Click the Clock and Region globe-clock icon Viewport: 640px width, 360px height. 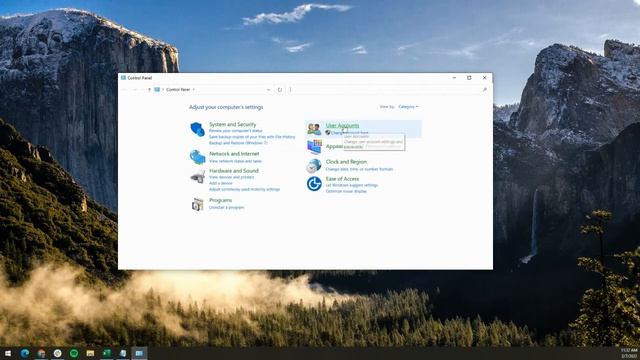coord(314,165)
